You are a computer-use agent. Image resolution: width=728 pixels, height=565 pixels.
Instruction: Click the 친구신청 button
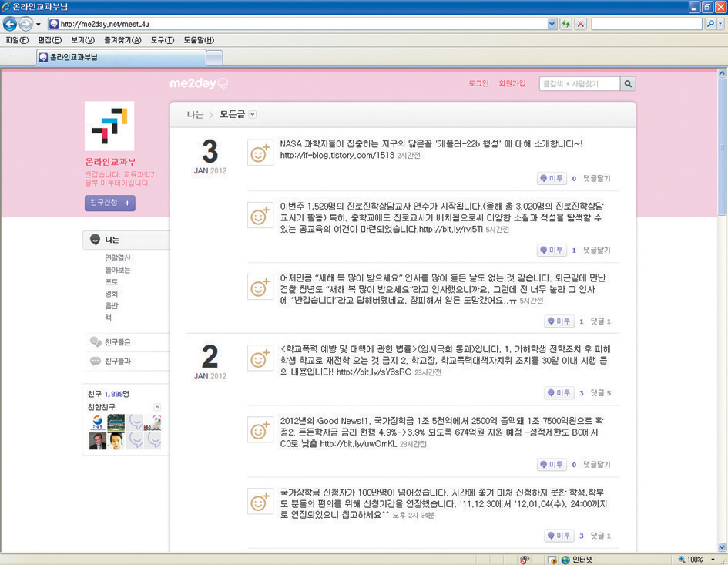(109, 203)
